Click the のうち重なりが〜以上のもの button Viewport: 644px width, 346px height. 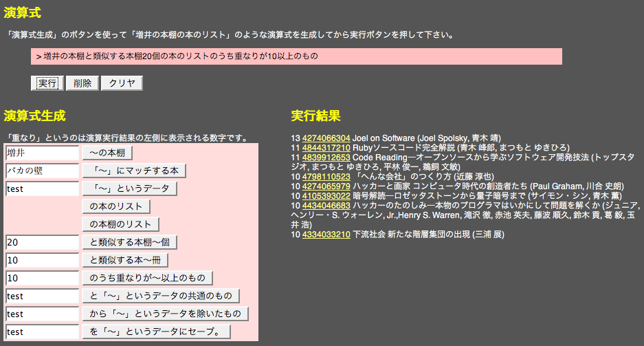(148, 278)
